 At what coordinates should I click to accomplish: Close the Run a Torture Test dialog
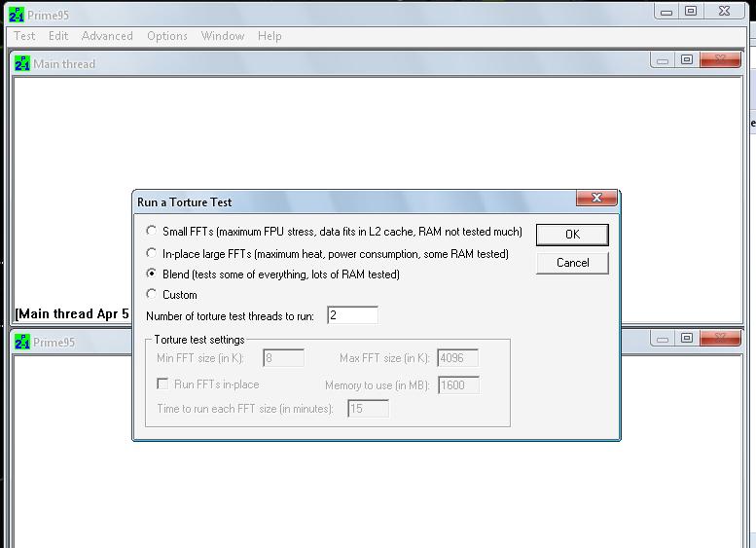(x=596, y=198)
